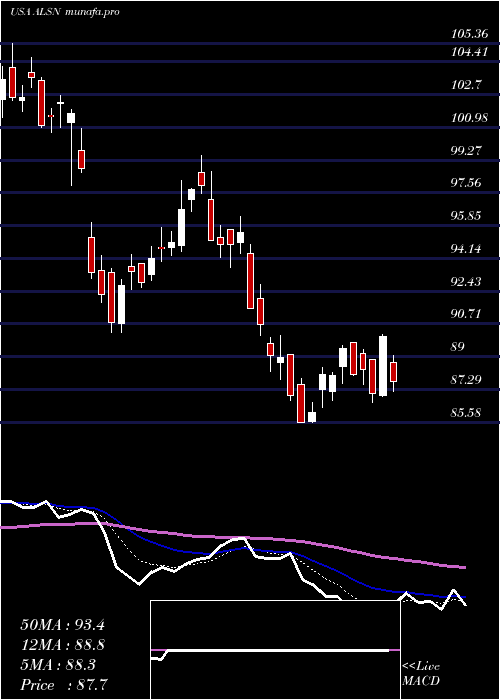Click the 90.71 price level label

click(466, 314)
